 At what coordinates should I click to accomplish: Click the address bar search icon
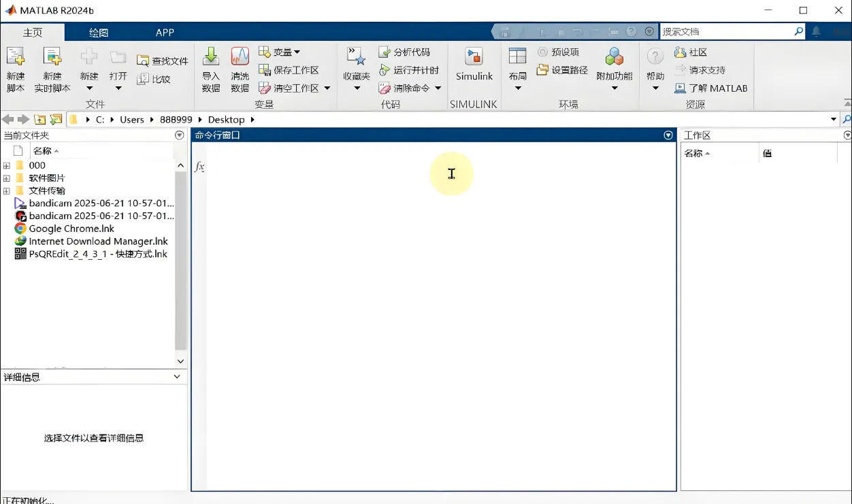tap(846, 120)
